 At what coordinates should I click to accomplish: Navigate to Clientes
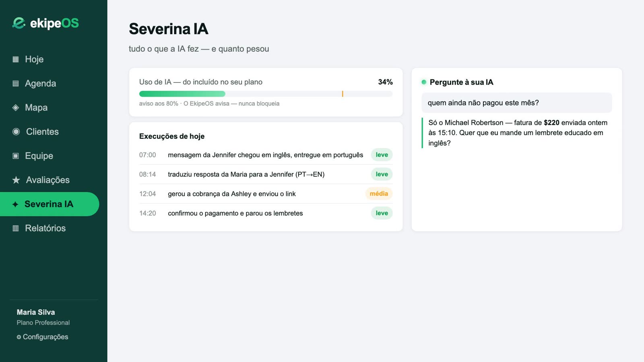pyautogui.click(x=50, y=132)
